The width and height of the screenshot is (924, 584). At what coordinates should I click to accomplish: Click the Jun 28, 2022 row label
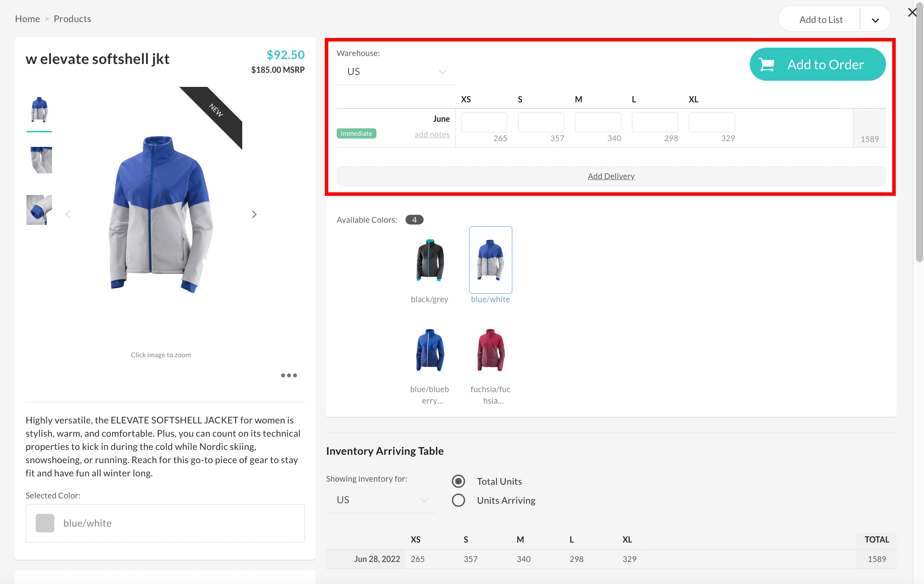coord(377,559)
